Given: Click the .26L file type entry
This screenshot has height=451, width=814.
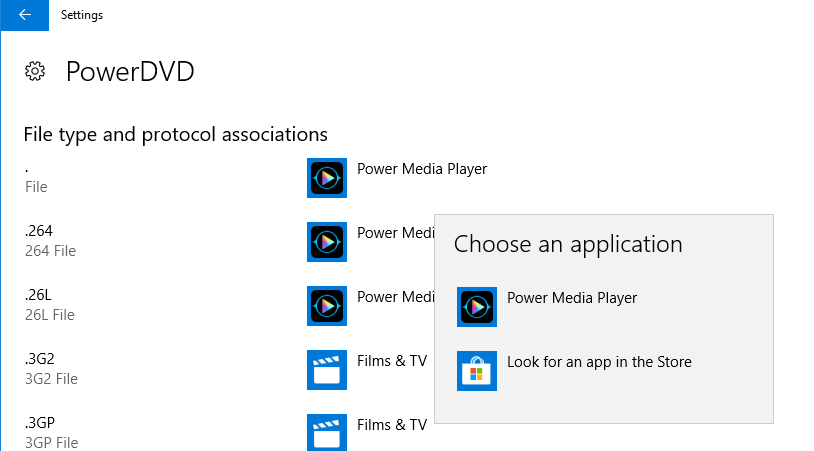Looking at the screenshot, I should coord(50,305).
